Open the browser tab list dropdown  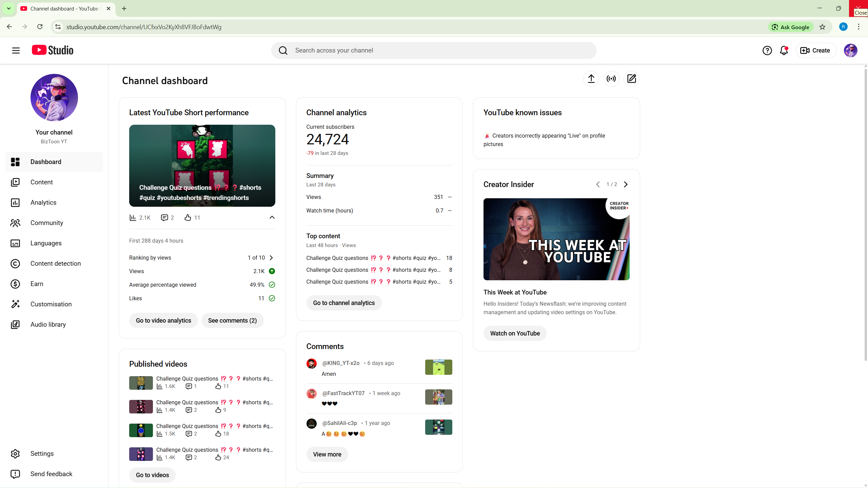coord(9,8)
